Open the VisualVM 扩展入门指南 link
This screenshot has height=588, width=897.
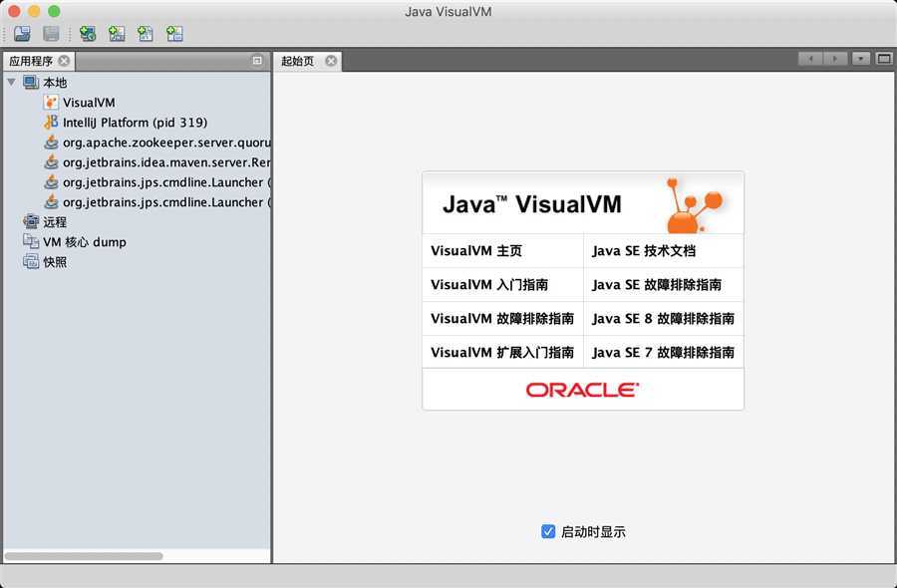click(502, 352)
